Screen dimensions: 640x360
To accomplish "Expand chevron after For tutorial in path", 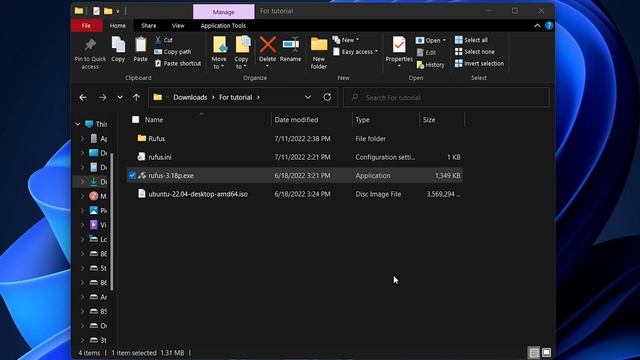I will pyautogui.click(x=258, y=98).
